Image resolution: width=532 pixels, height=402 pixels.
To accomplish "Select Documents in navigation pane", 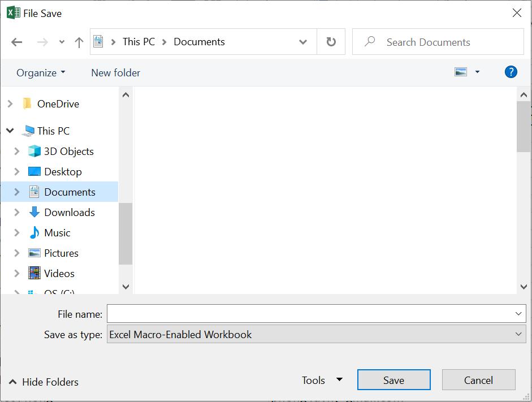I will coord(70,192).
